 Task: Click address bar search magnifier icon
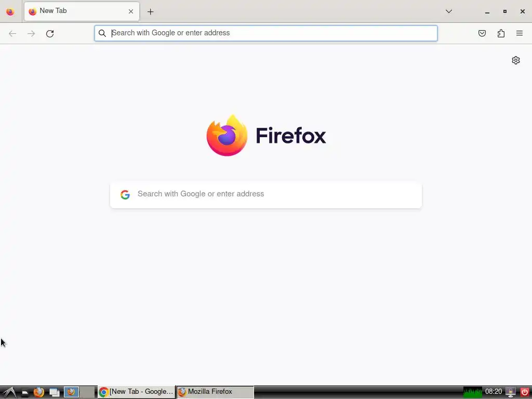102,33
